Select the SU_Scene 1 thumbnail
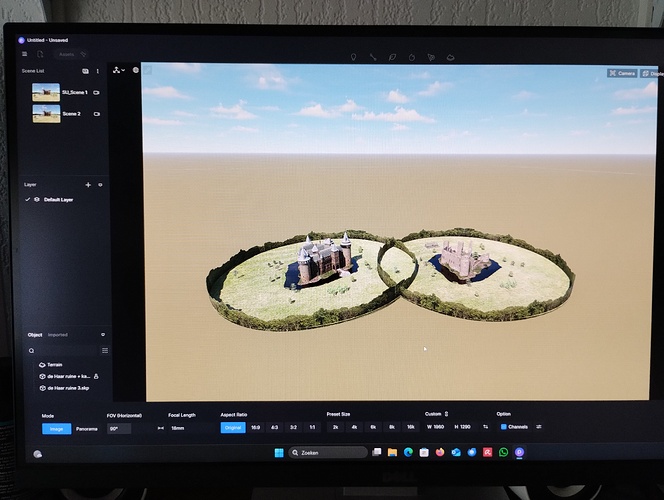This screenshot has width=664, height=500. click(x=46, y=92)
